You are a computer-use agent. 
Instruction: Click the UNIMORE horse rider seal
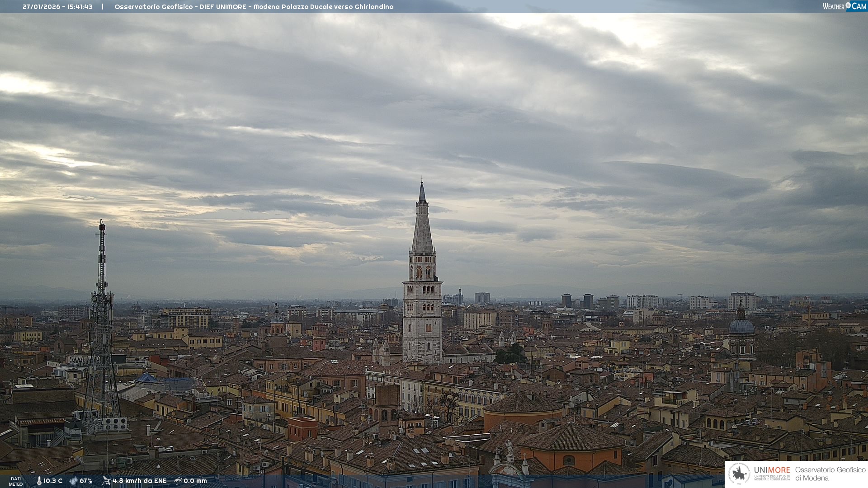pos(739,474)
